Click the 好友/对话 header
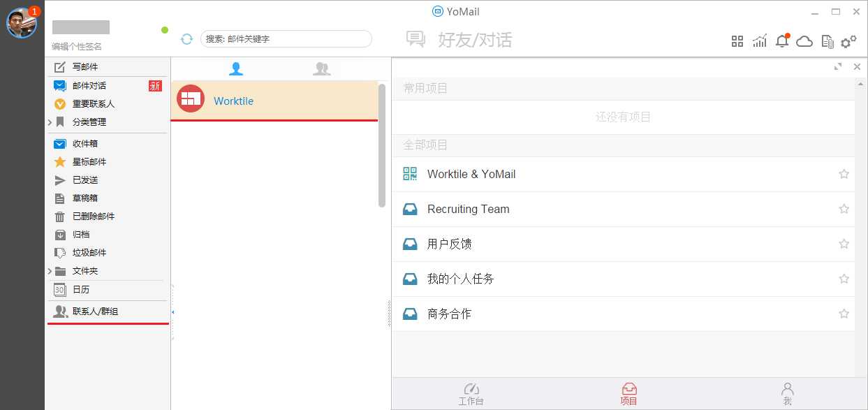Image resolution: width=868 pixels, height=410 pixels. point(475,40)
